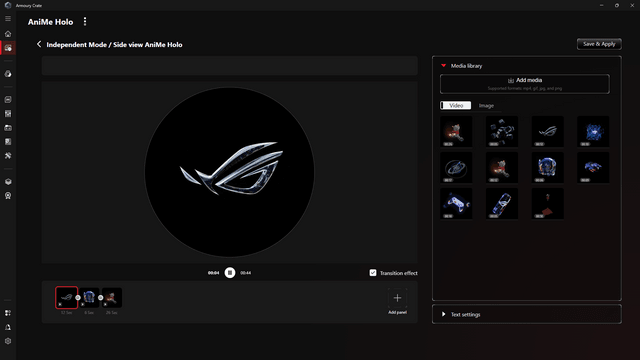Click transition icon between helmet and robot panels
Viewport: 640px width, 360px height.
tap(100, 298)
